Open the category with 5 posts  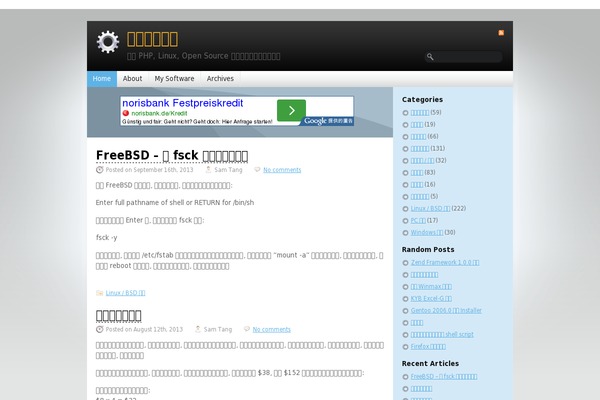(x=419, y=197)
